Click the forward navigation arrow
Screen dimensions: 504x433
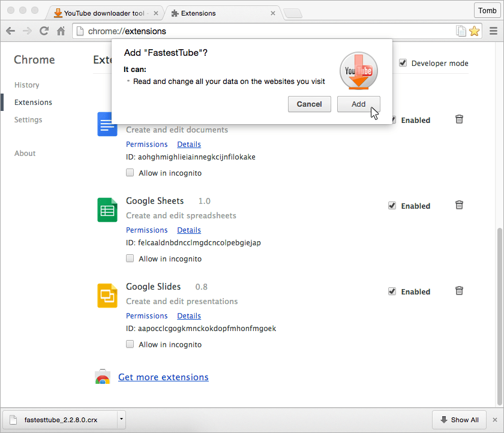coord(28,31)
